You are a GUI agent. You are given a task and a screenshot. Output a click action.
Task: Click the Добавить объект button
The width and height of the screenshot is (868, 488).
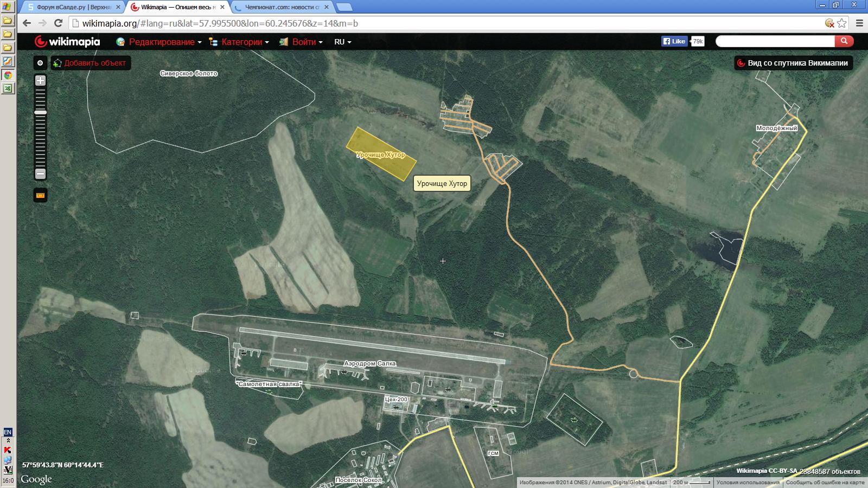(91, 63)
